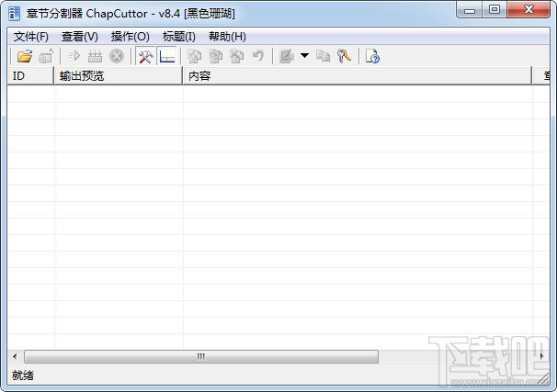Click the 输出预览 column header

click(x=118, y=75)
